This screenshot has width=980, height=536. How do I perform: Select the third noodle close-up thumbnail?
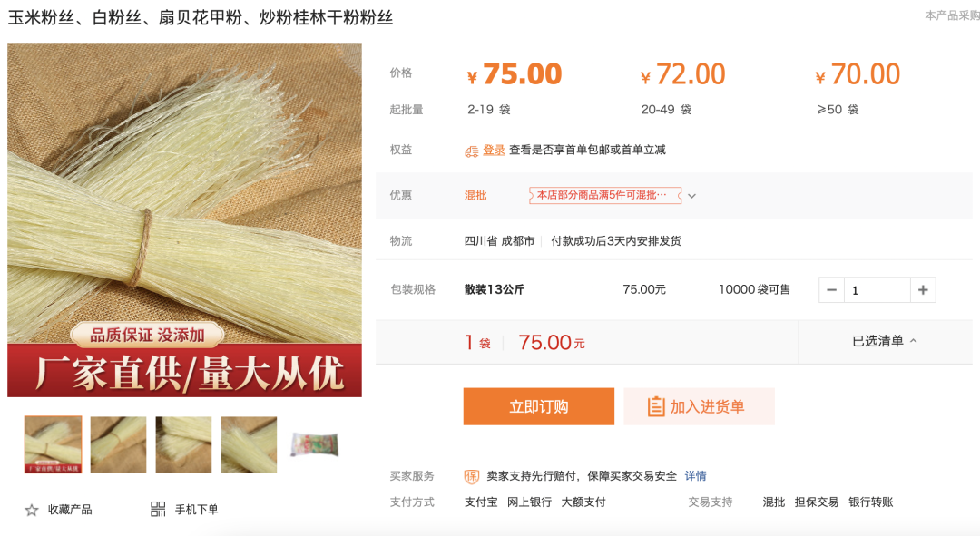[183, 444]
